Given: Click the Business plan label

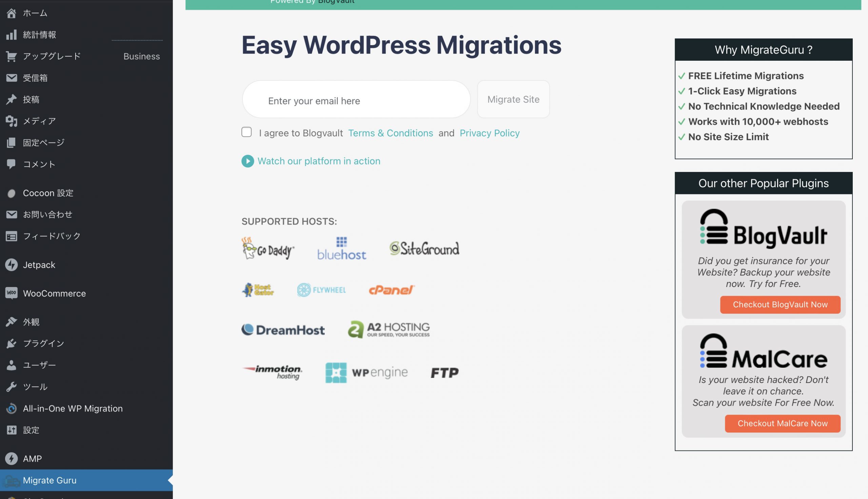Looking at the screenshot, I should click(141, 56).
